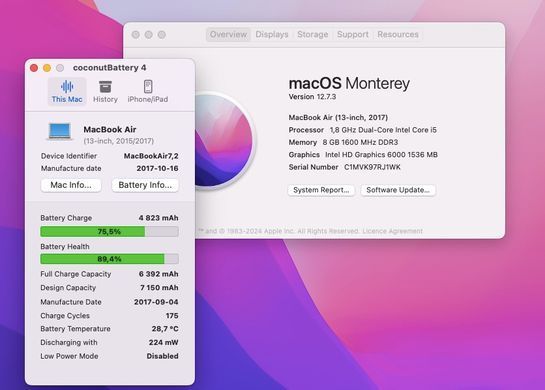This screenshot has width=545, height=390.
Task: Click the Battery Info... button
Action: (145, 185)
